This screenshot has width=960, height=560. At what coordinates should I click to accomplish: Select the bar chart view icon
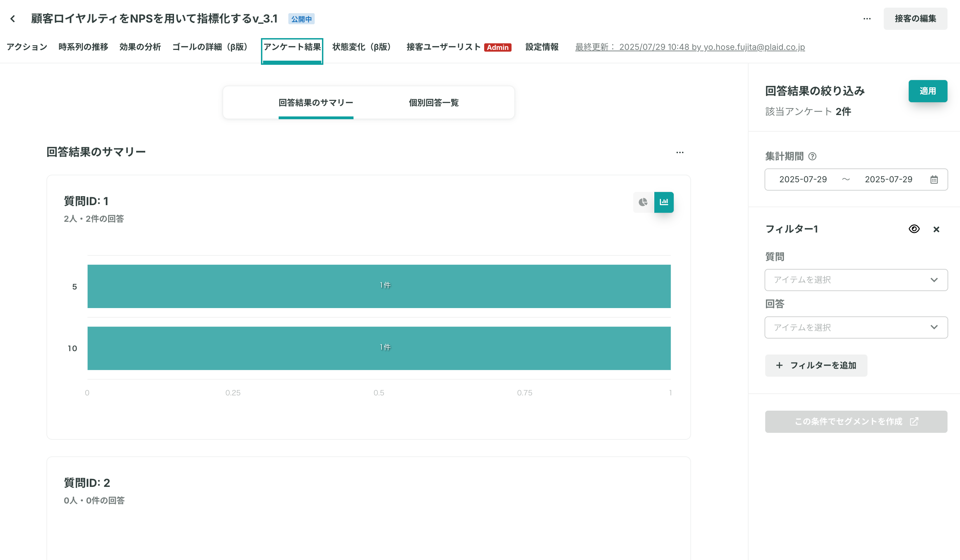pyautogui.click(x=664, y=202)
